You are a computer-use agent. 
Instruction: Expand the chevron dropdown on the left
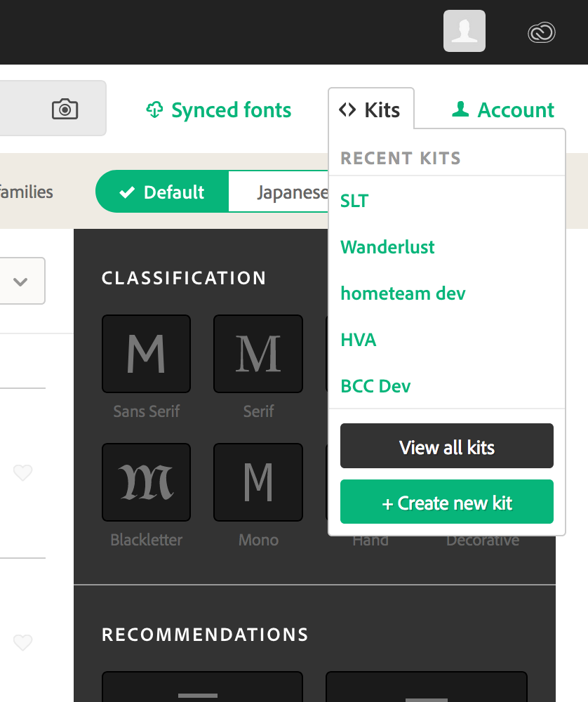click(x=20, y=282)
